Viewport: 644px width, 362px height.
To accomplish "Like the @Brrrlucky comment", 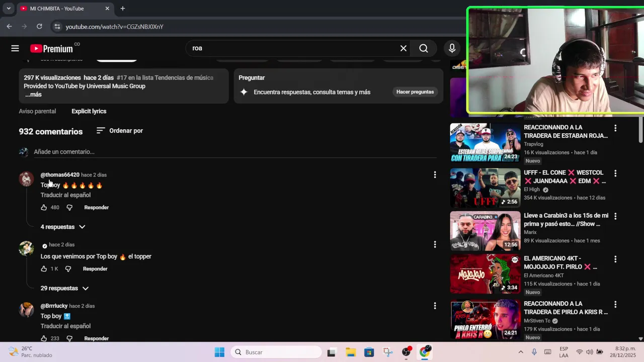I will pos(44,338).
